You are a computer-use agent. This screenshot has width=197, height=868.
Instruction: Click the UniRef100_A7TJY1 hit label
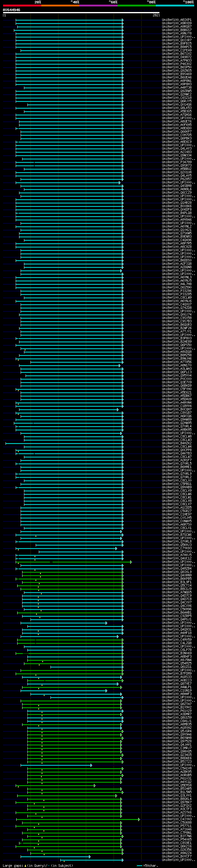(177, 332)
